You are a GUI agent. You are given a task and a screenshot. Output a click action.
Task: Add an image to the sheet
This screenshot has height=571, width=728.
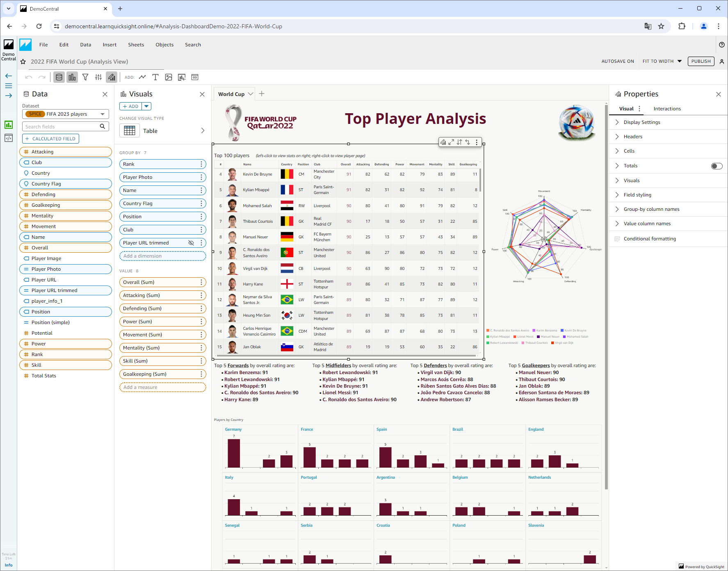point(169,77)
